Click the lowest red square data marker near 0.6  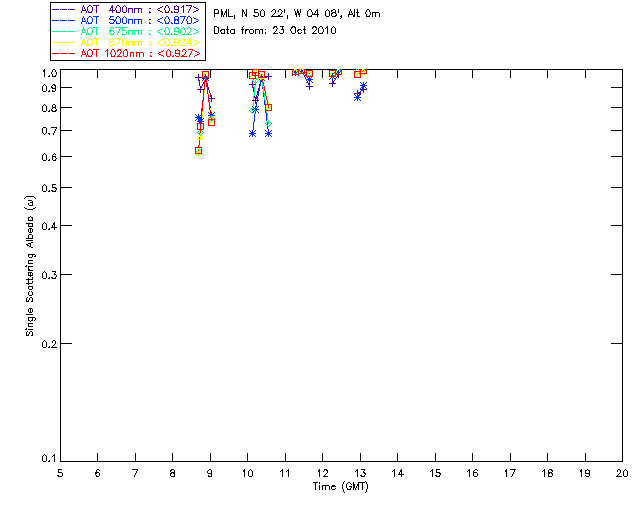[198, 151]
